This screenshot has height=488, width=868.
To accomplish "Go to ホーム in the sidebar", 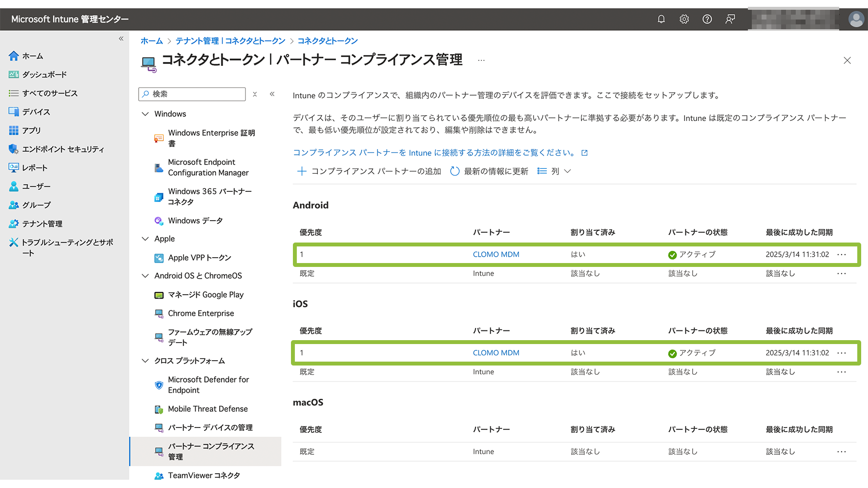I will (x=33, y=56).
